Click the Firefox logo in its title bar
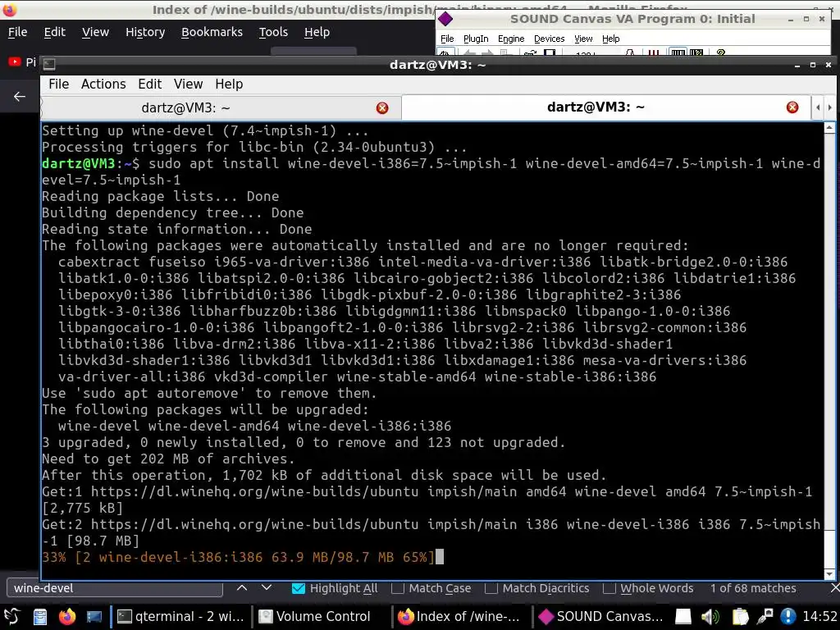Viewport: 840px width, 630px height. point(10,9)
